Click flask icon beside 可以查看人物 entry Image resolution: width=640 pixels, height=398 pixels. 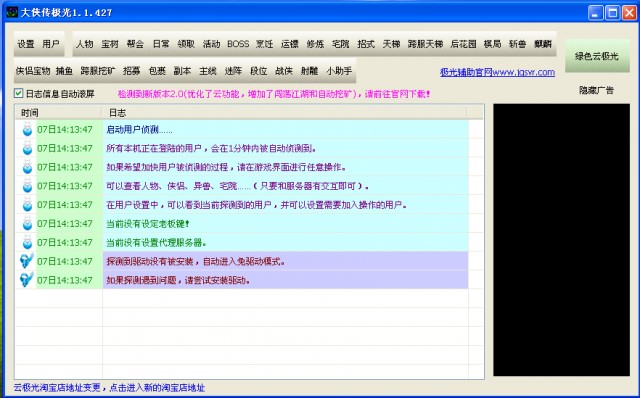[x=27, y=186]
